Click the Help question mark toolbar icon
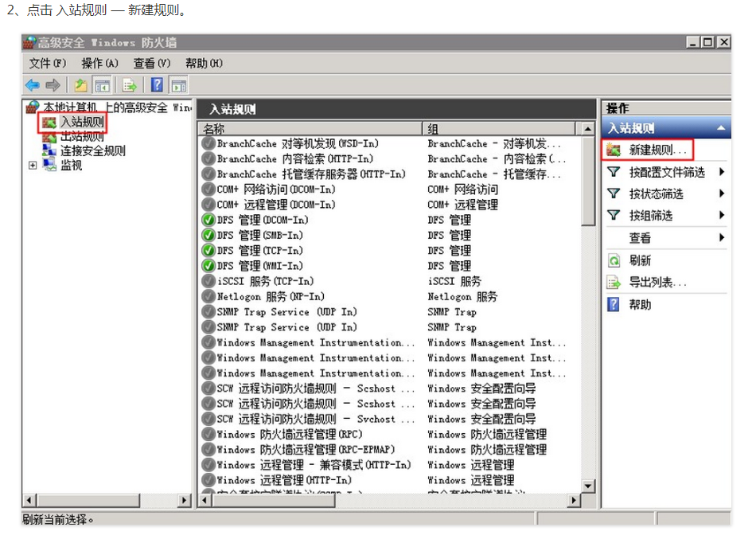Image resolution: width=756 pixels, height=539 pixels. [x=157, y=85]
